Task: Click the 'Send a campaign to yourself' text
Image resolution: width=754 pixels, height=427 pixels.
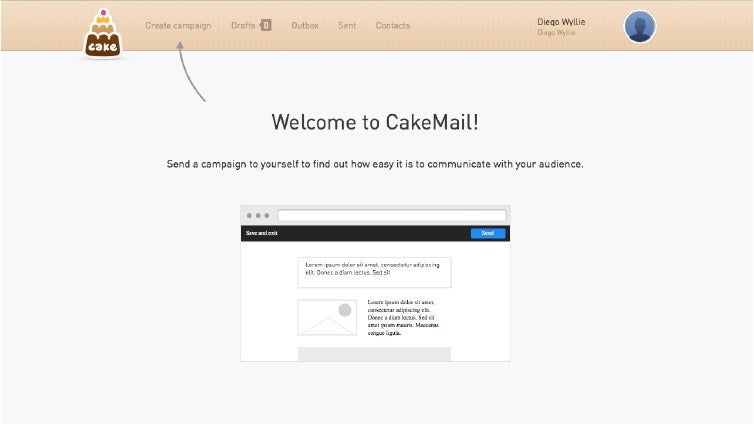Action: coord(375,164)
